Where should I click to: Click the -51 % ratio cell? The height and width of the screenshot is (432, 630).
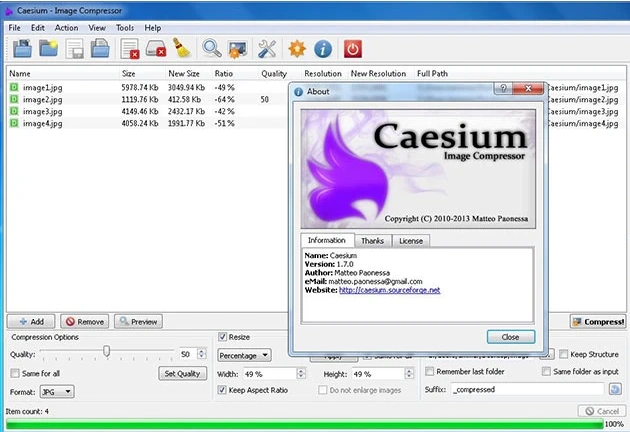[224, 123]
